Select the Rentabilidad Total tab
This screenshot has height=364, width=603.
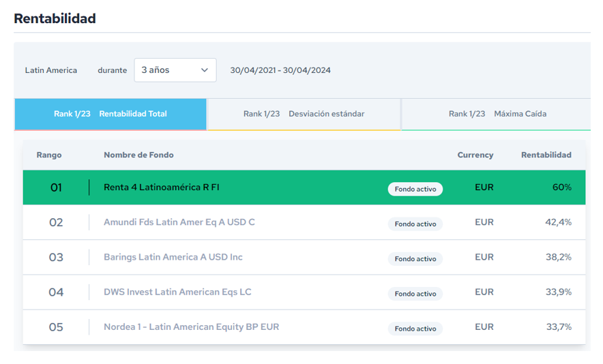[111, 114]
